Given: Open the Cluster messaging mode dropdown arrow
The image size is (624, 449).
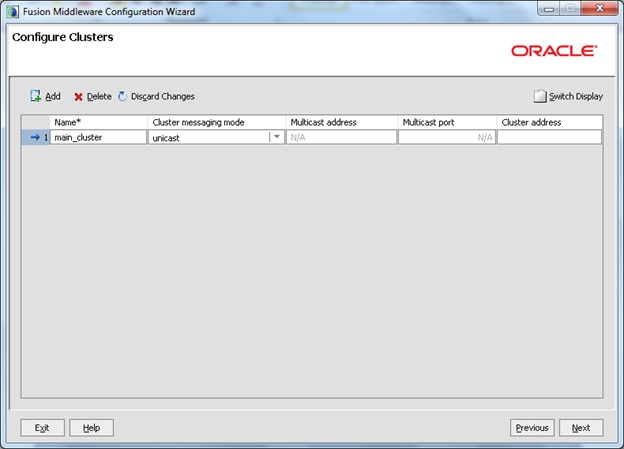Looking at the screenshot, I should 277,137.
